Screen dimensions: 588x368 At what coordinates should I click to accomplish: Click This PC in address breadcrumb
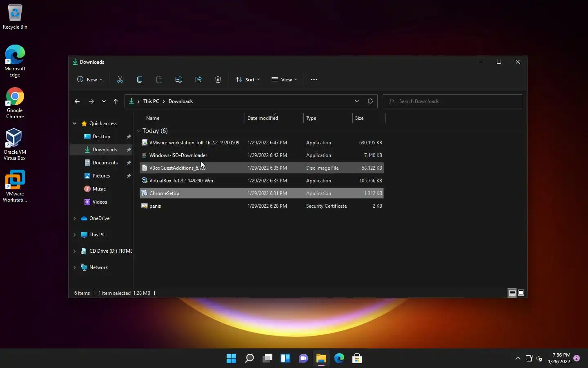point(151,101)
